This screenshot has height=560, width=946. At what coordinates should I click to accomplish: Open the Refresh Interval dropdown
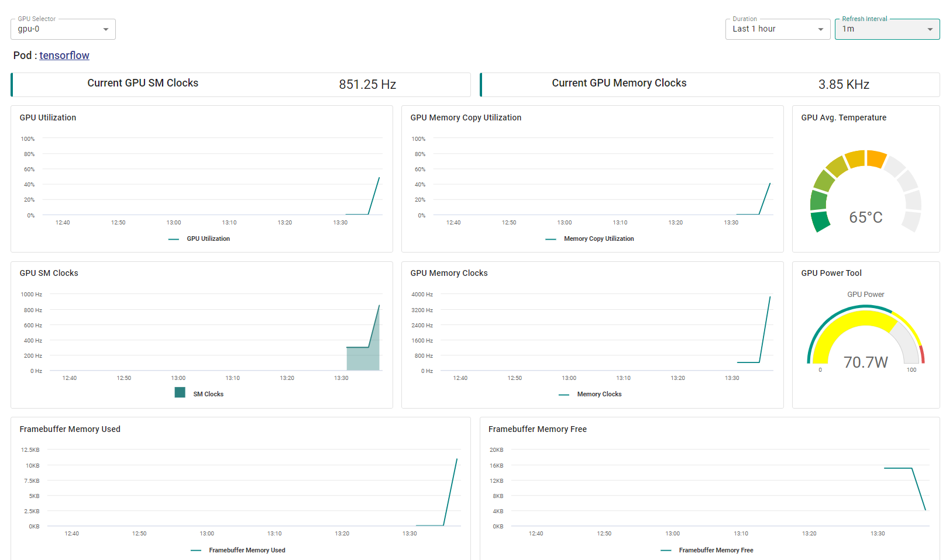pyautogui.click(x=887, y=29)
